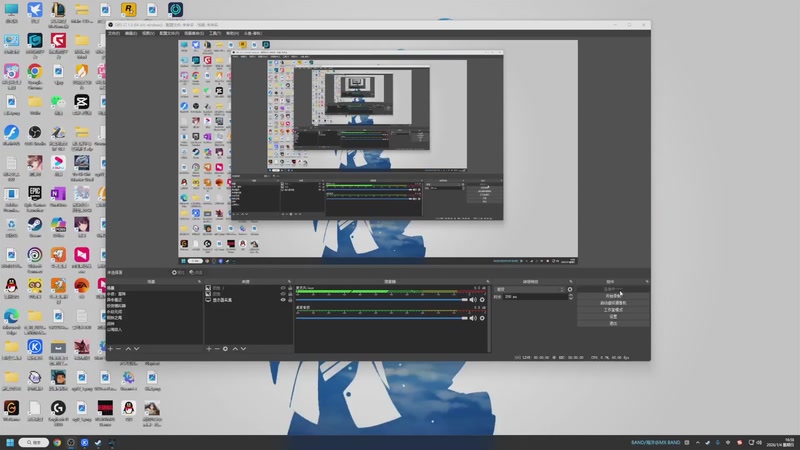Select Steam desktop icon
Screen dimensions: 800x450
coord(35,228)
